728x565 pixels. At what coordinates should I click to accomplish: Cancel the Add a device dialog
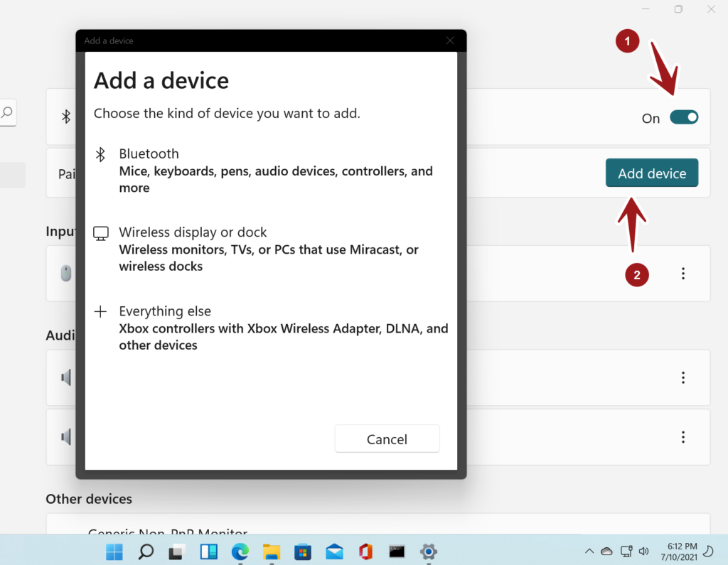387,439
